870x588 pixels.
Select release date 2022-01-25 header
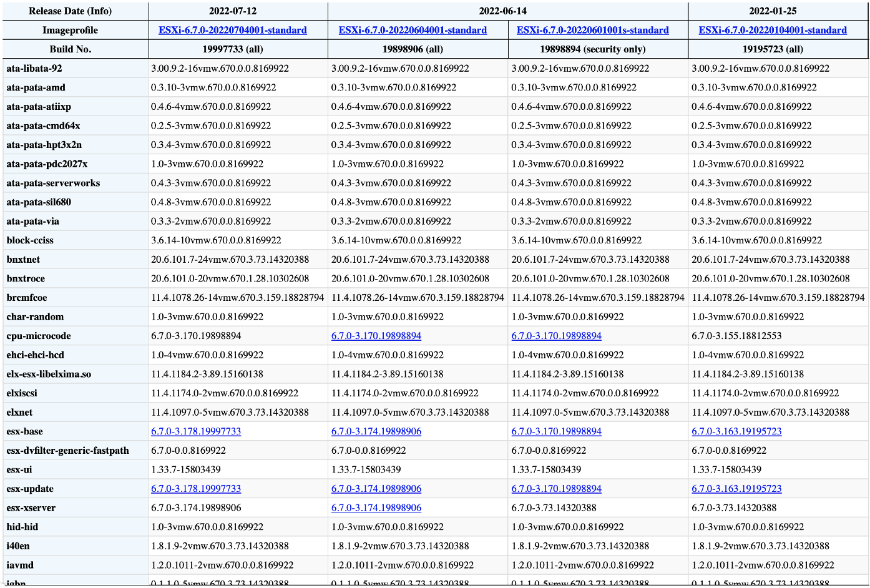click(778, 11)
